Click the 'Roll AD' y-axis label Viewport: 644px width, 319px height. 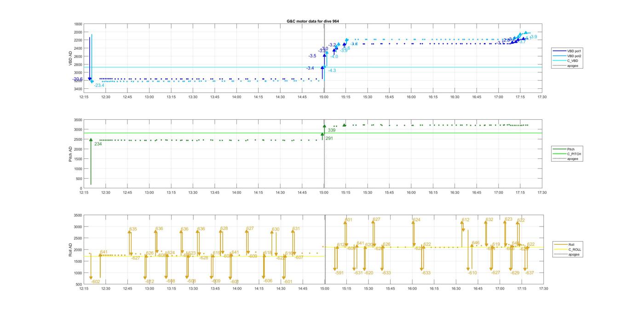[70, 249]
